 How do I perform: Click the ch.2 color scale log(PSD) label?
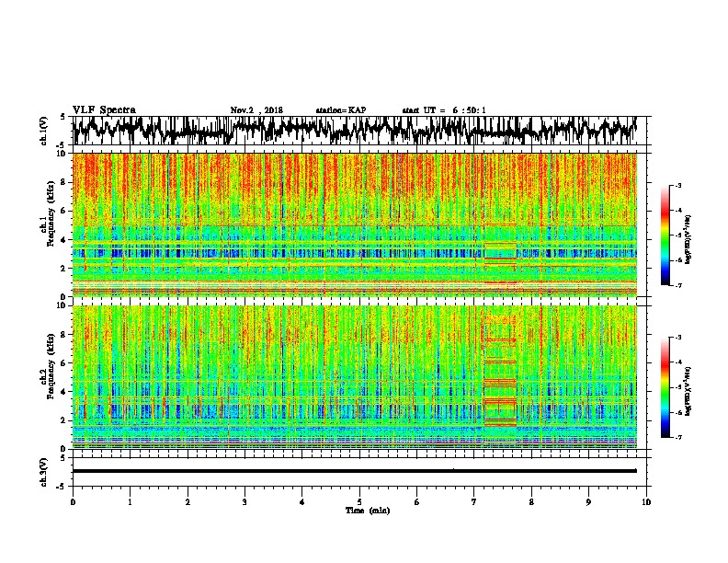click(688, 391)
